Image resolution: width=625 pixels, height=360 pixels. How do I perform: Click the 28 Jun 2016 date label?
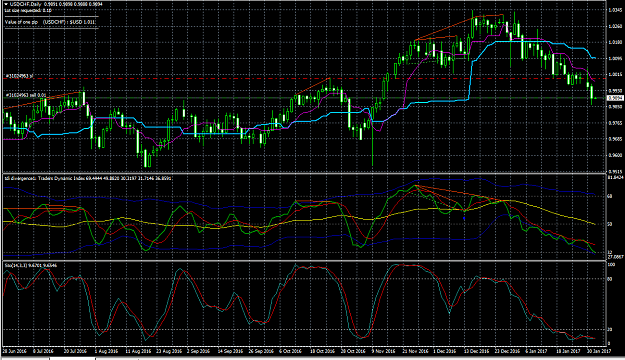click(x=14, y=351)
